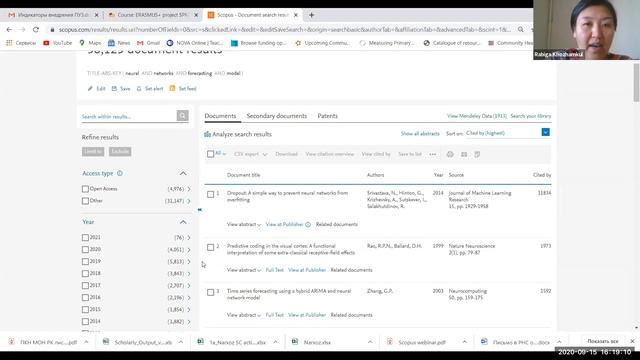The image size is (640, 360).
Task: Open News bookmark
Action: point(119,43)
